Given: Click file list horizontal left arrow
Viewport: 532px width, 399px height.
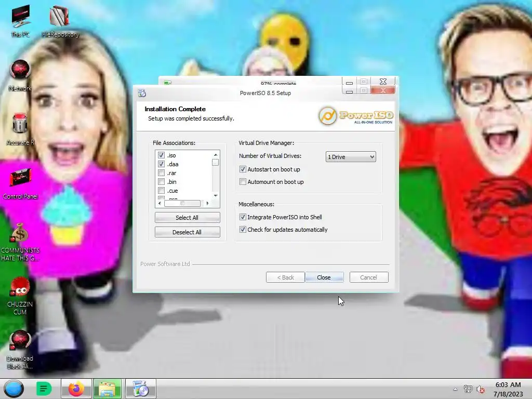Looking at the screenshot, I should point(160,203).
